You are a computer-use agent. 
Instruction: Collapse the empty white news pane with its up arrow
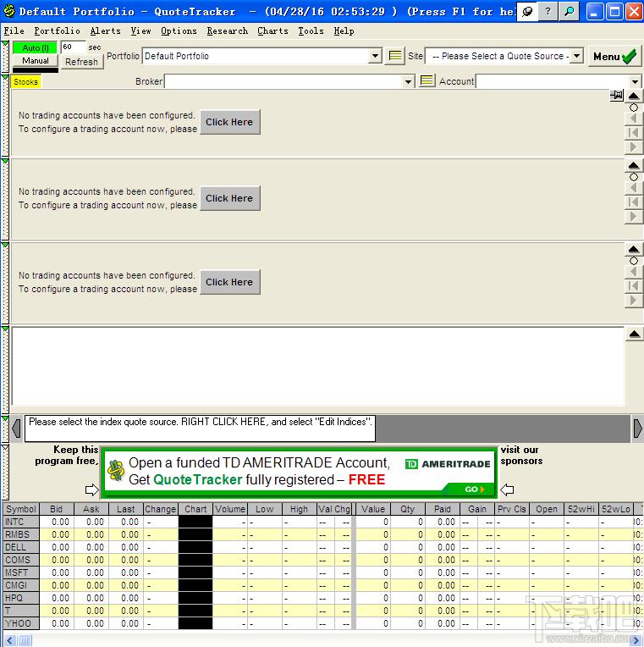(x=635, y=334)
